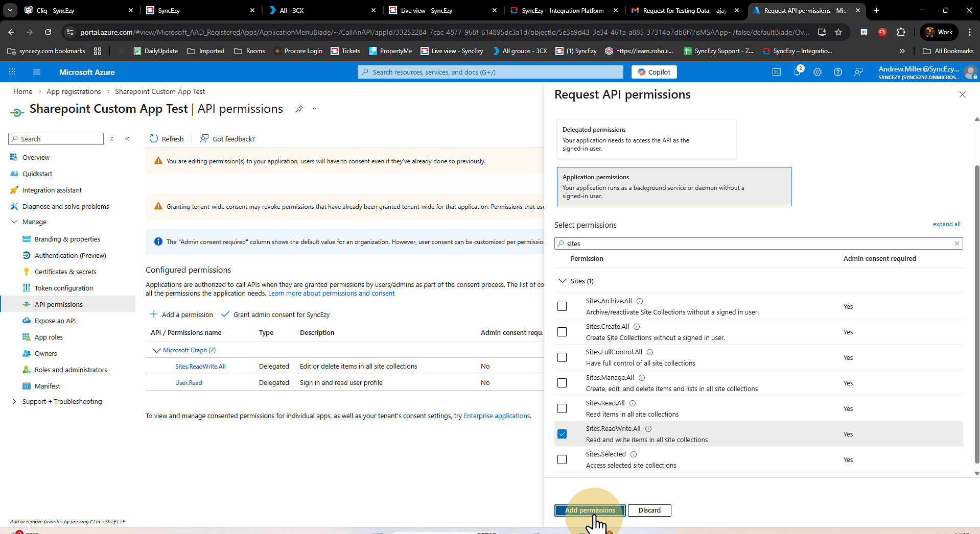The width and height of the screenshot is (980, 534).
Task: Click the help question mark icon
Action: pos(838,72)
